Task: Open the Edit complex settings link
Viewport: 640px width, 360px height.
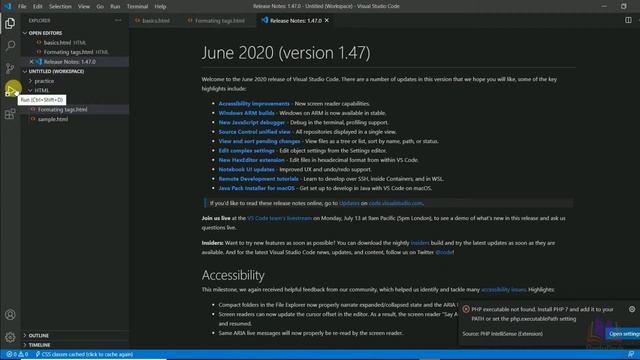Action: 247,151
